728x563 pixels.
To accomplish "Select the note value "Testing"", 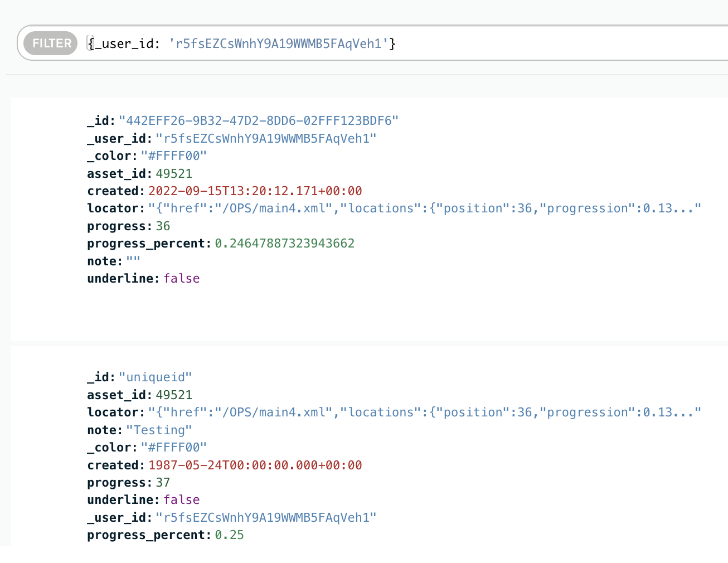I will coord(159,430).
